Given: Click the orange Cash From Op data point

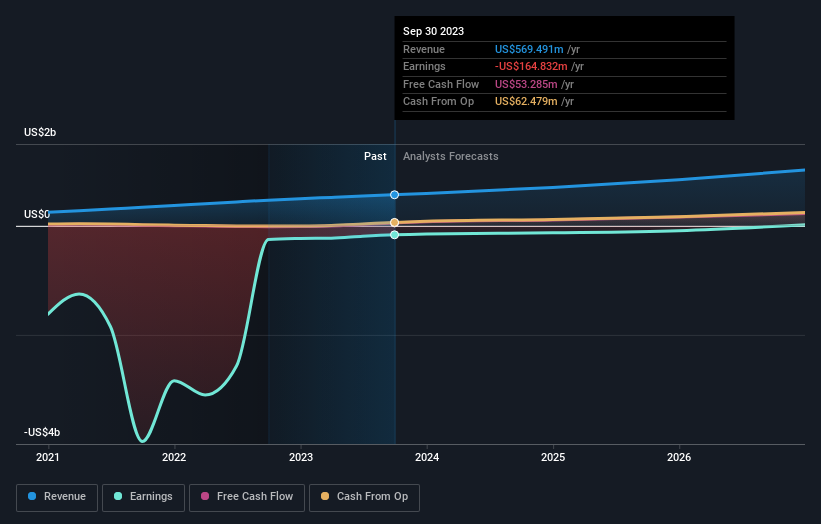Looking at the screenshot, I should [394, 222].
